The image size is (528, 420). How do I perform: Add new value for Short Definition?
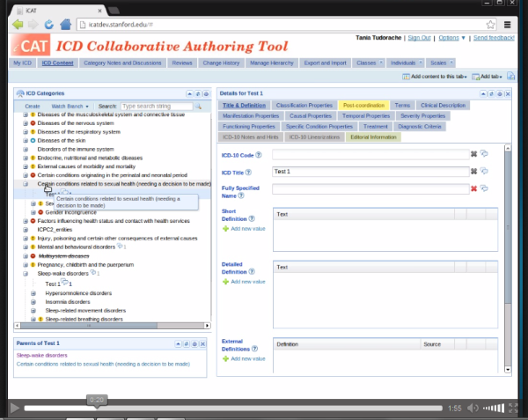244,229
